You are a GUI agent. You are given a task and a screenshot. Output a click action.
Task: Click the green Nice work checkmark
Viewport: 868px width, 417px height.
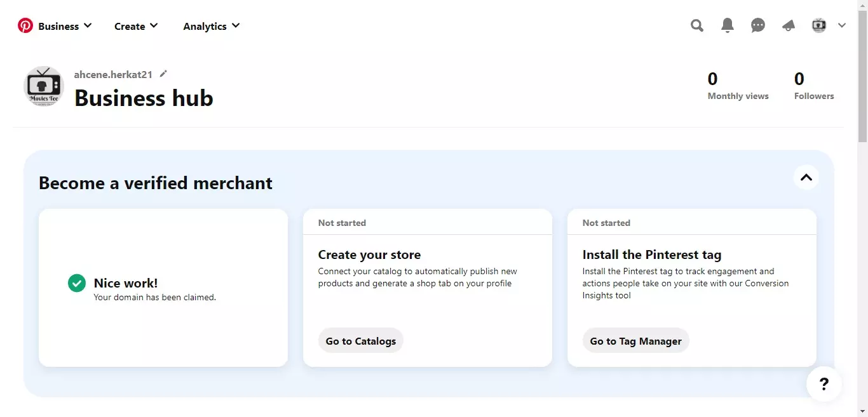[x=77, y=283]
